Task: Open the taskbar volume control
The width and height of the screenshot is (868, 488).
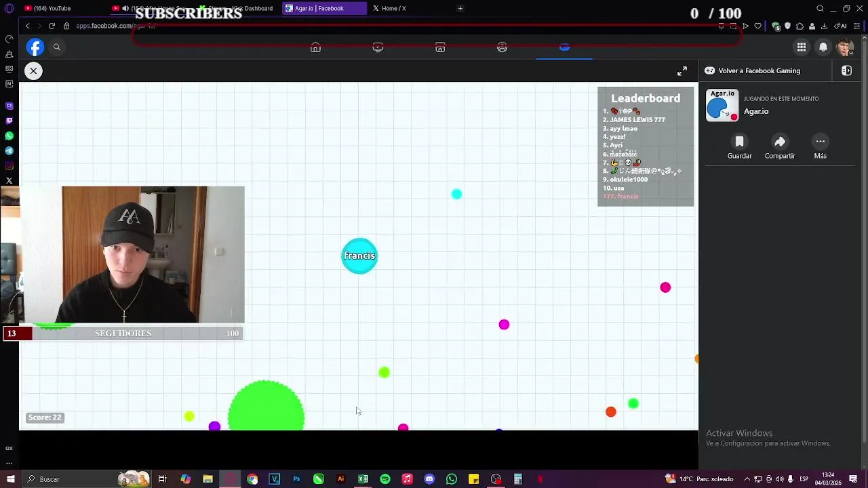Action: [779, 479]
